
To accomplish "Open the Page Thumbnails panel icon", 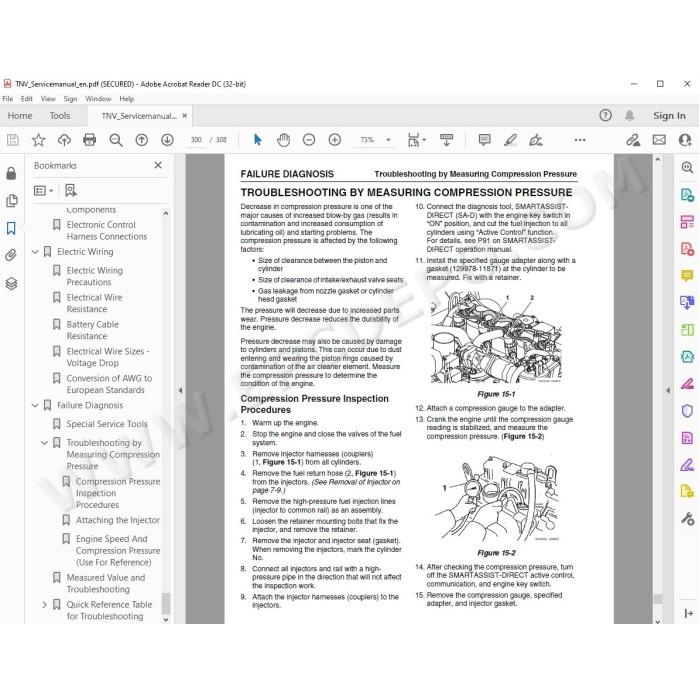I will [12, 201].
